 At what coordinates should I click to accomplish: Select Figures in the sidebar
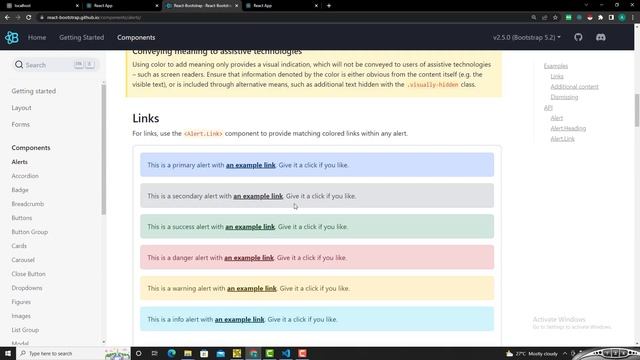[x=21, y=302]
